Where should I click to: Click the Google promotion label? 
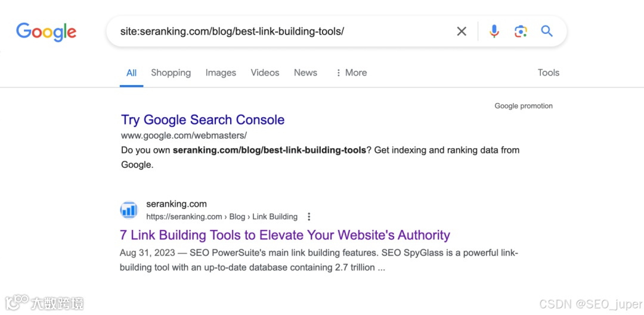[524, 106]
